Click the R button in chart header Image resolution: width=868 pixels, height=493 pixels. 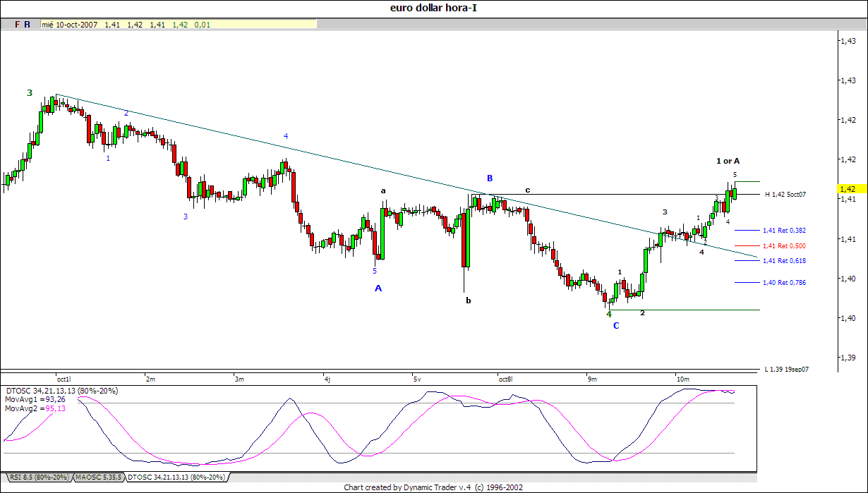28,24
